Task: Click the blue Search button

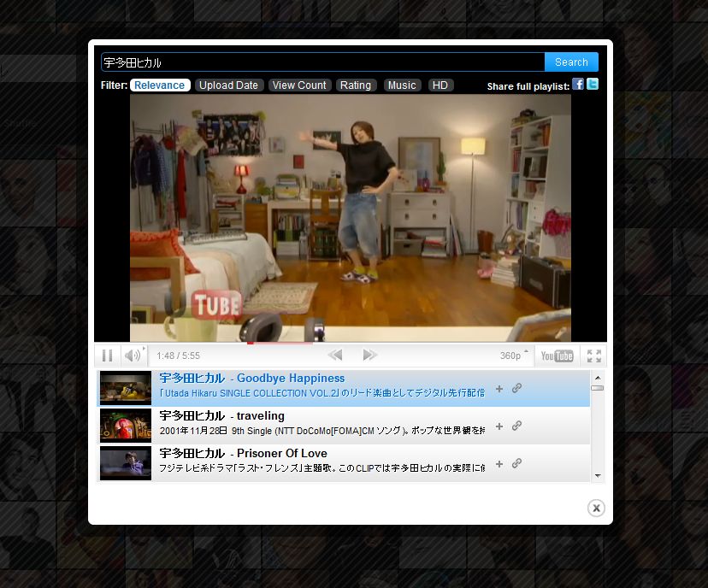Action: point(571,62)
